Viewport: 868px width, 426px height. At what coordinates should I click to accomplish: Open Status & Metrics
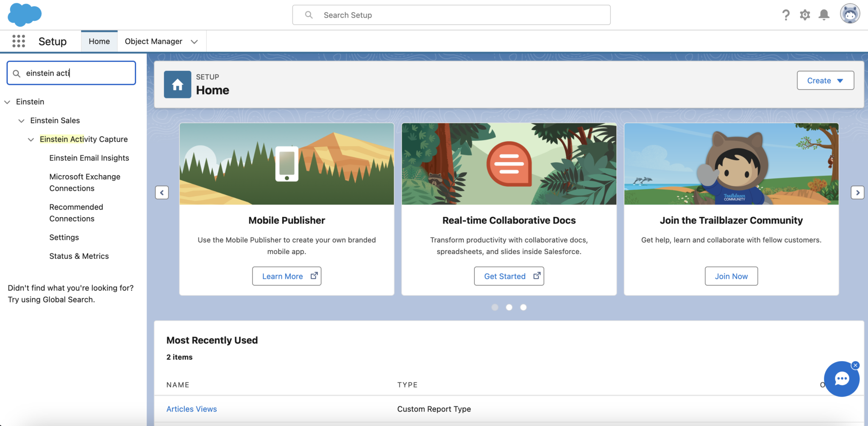79,256
